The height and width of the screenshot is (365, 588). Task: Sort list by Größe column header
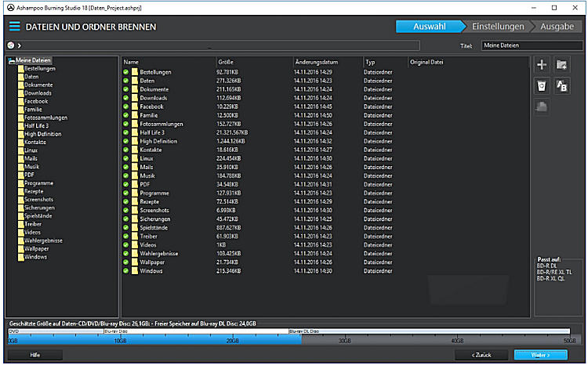coord(226,61)
